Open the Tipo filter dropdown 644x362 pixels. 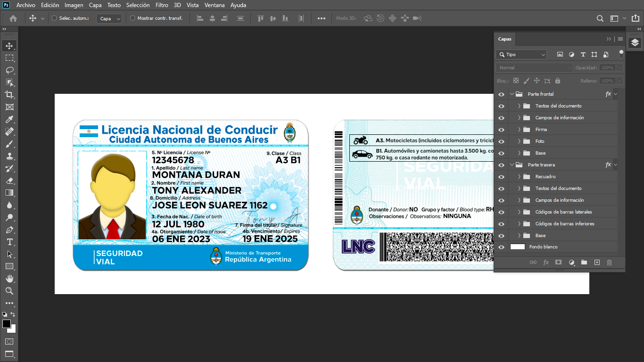point(521,55)
